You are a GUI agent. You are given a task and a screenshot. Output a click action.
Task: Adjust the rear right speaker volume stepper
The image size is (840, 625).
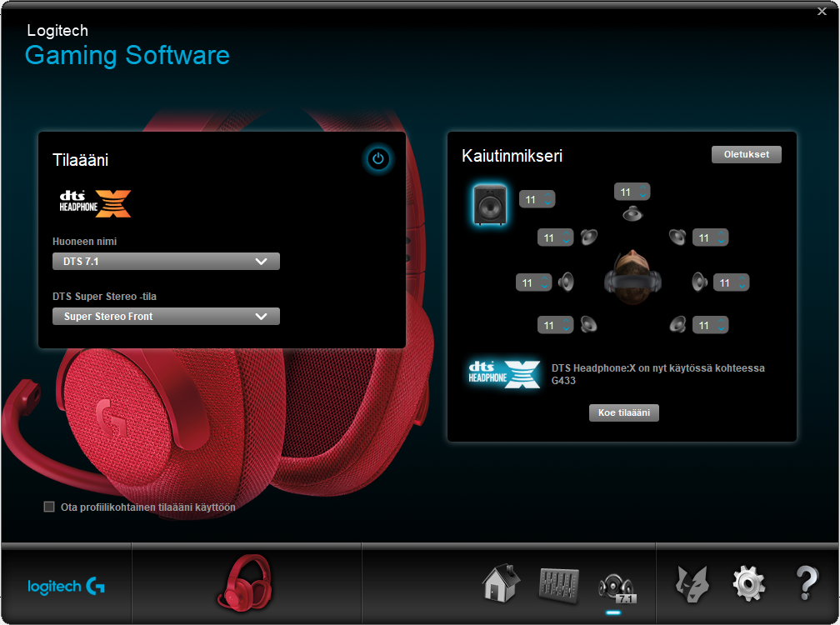click(x=710, y=324)
